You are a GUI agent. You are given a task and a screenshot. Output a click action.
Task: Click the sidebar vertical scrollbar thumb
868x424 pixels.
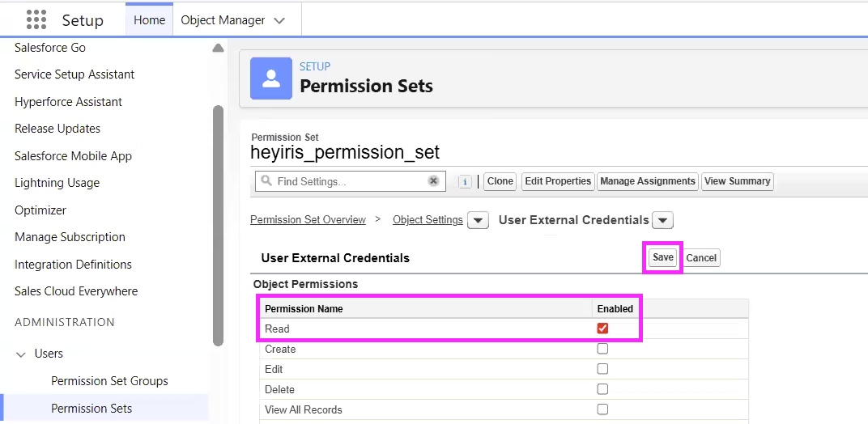click(218, 226)
